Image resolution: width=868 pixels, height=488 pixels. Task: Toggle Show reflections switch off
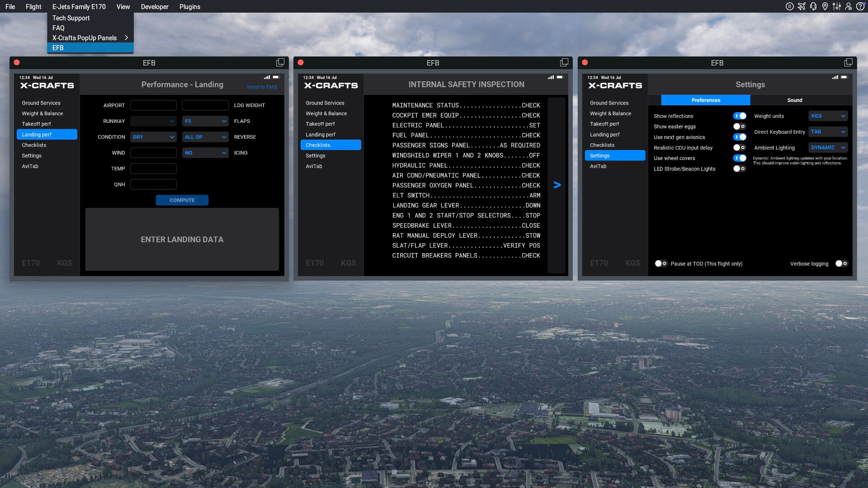point(740,116)
